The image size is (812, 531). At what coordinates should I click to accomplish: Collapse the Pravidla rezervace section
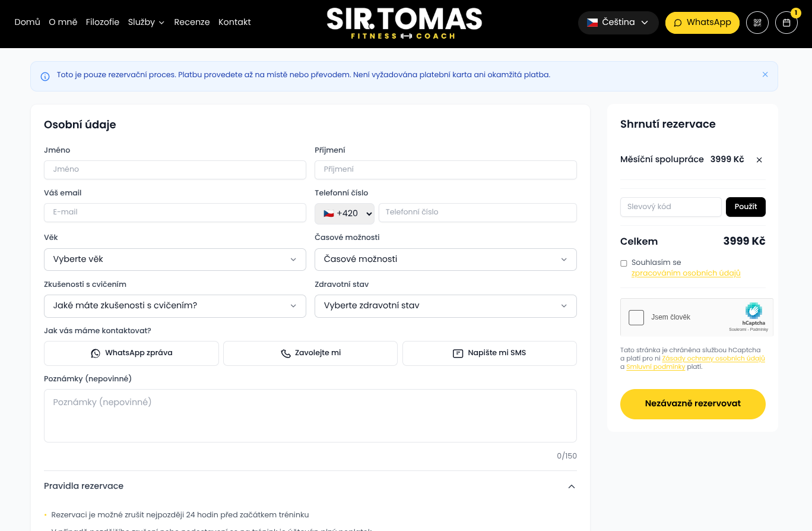(571, 486)
